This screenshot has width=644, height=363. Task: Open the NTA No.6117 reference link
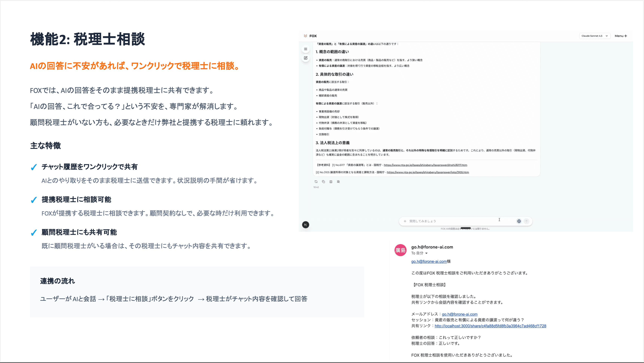(426, 165)
